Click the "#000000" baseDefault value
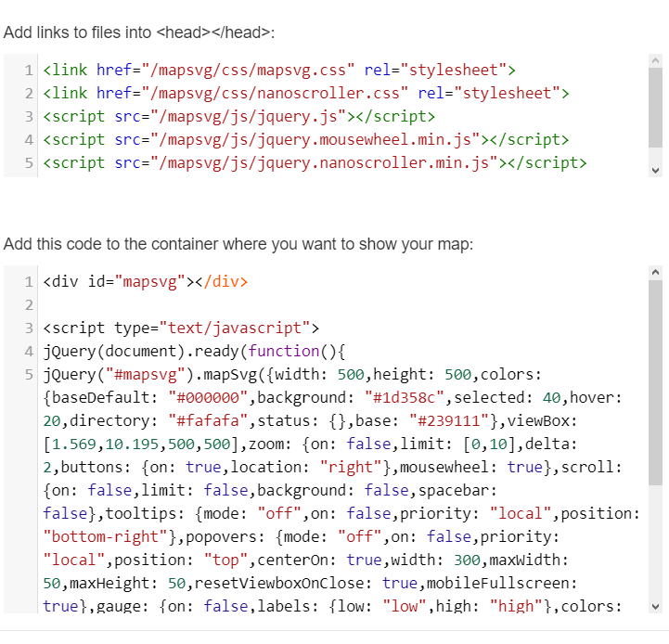This screenshot has width=669, height=644. tap(208, 398)
